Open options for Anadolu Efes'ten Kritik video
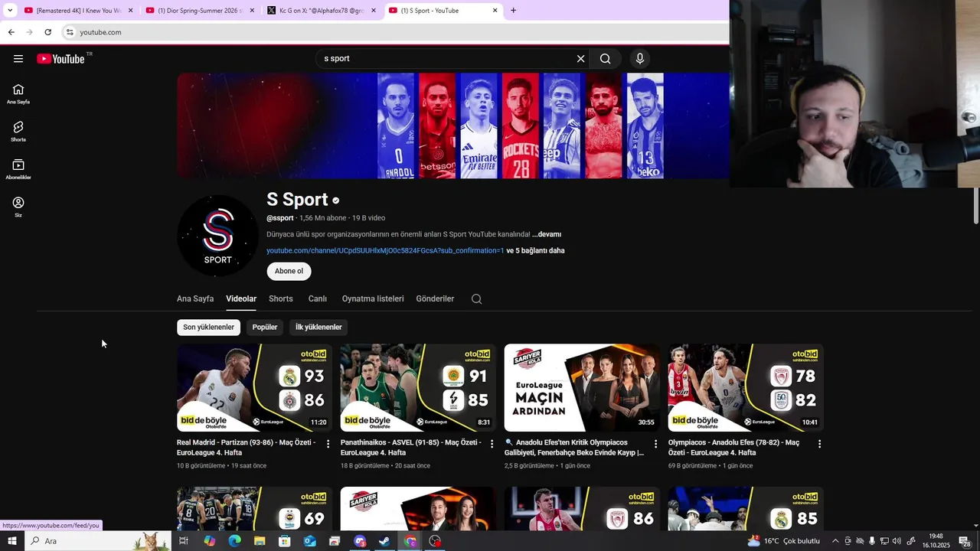Screen dimensions: 980x551 pos(655,444)
